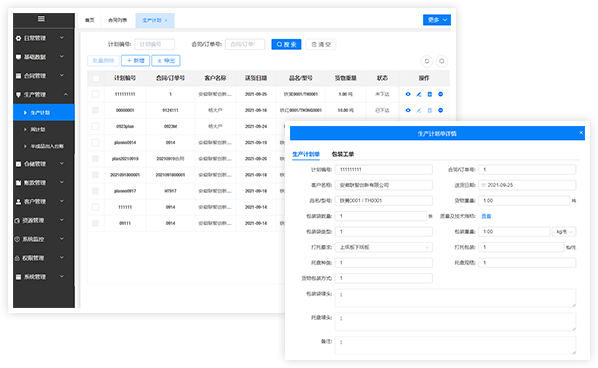Toggle the hamburger sidebar collapse icon
598x368 pixels.
pyautogui.click(x=41, y=19)
